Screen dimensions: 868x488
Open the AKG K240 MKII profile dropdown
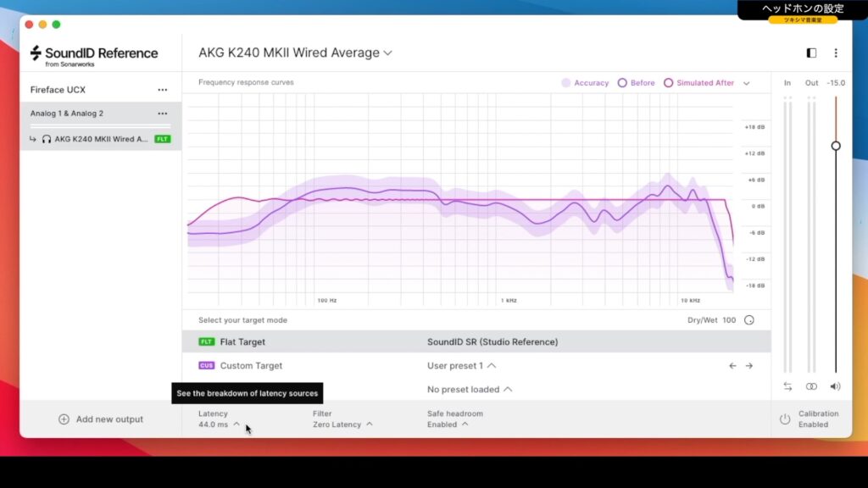295,53
